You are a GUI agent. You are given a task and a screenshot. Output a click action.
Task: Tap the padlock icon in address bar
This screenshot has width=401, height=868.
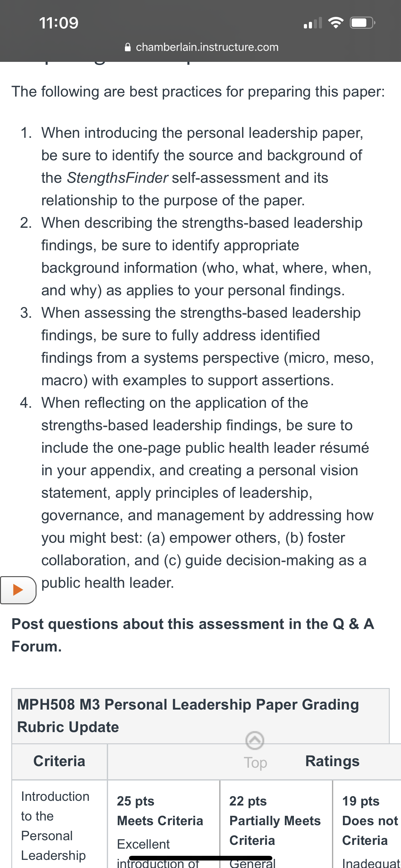pos(128,47)
